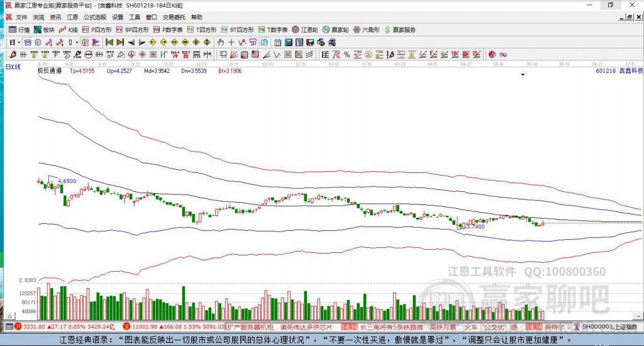Open 赢家服务 from the toolbar
The height and width of the screenshot is (346, 644).
[x=400, y=30]
